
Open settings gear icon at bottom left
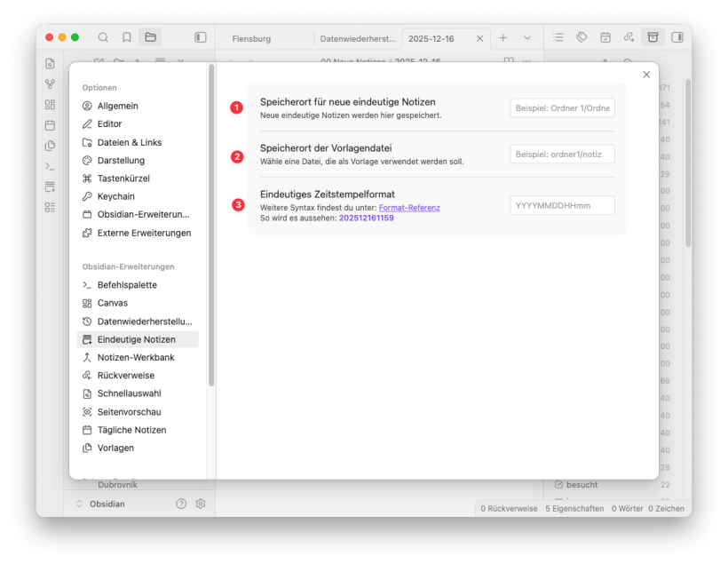coord(201,504)
